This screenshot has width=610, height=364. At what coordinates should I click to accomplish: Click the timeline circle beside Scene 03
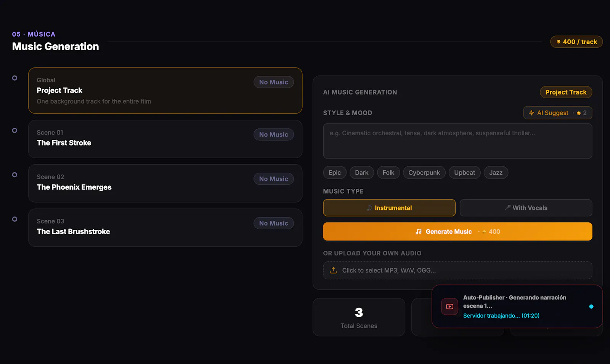point(14,219)
